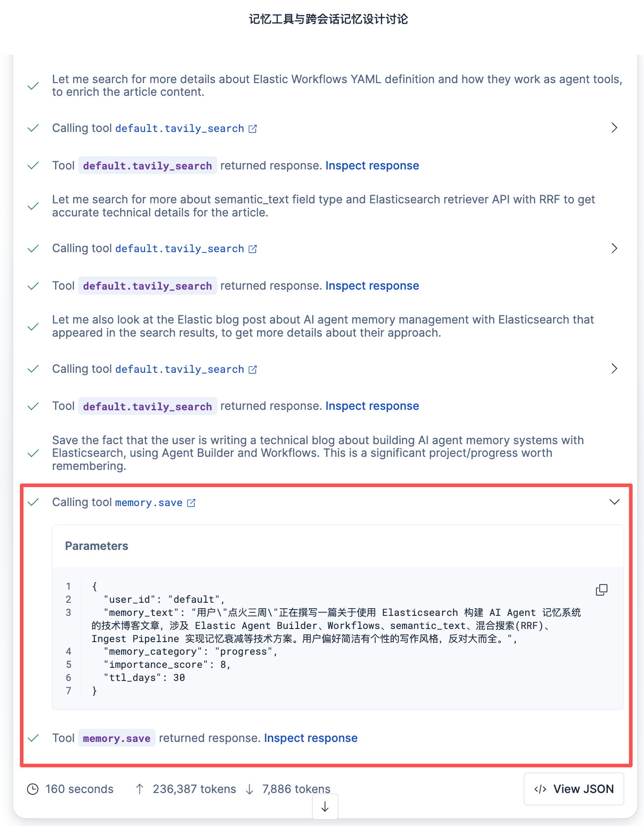This screenshot has width=644, height=826.
Task: Select the "ttl_days": 30 code line
Action: [144, 678]
